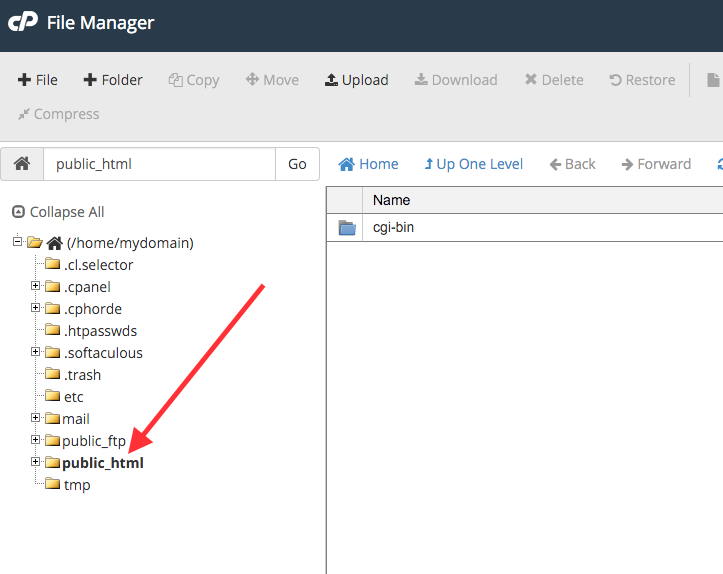Click the Copy toolbar button
Image resolution: width=723 pixels, height=574 pixels.
tap(194, 80)
